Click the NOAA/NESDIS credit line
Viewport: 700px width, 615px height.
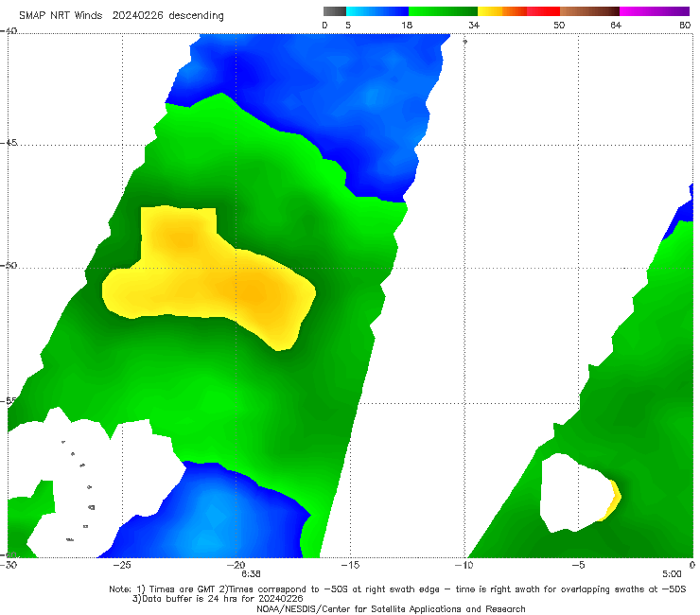coord(391,608)
